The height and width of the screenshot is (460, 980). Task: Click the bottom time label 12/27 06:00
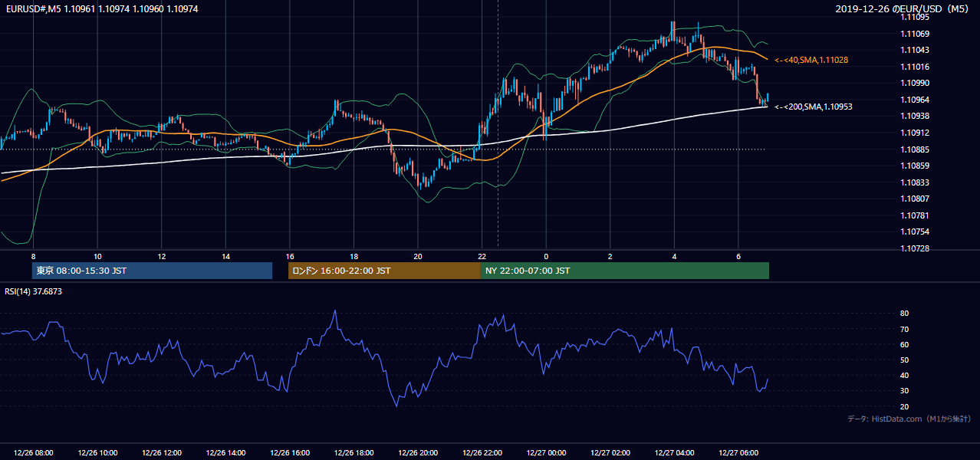pyautogui.click(x=738, y=453)
